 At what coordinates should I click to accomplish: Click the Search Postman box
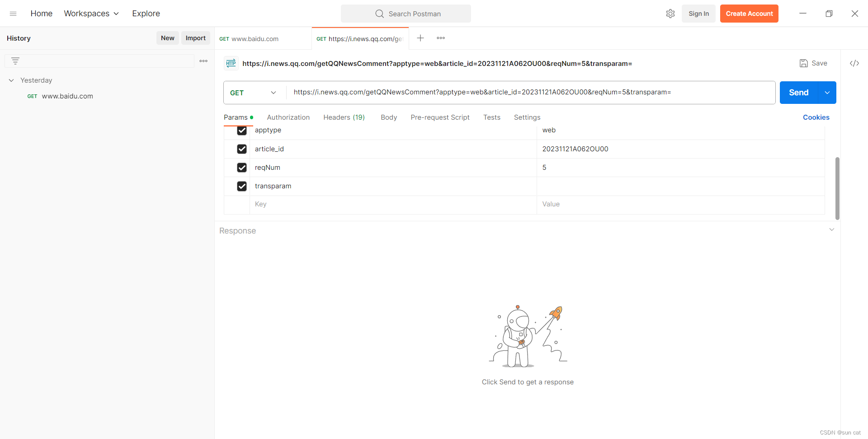(406, 14)
